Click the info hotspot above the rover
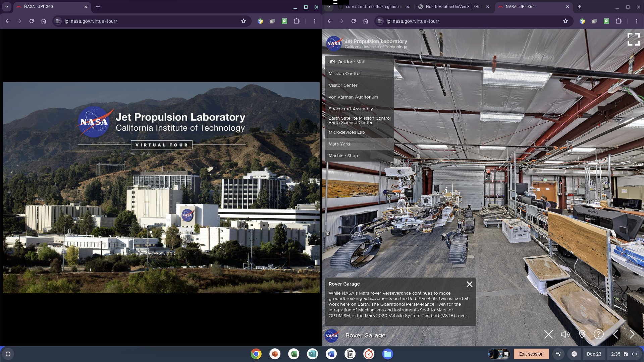 pos(446,190)
